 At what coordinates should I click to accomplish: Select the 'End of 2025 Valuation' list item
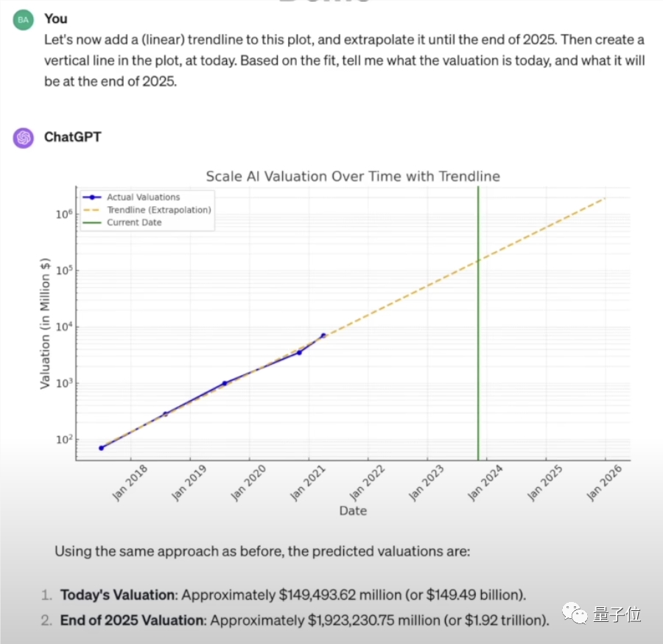[x=304, y=620]
